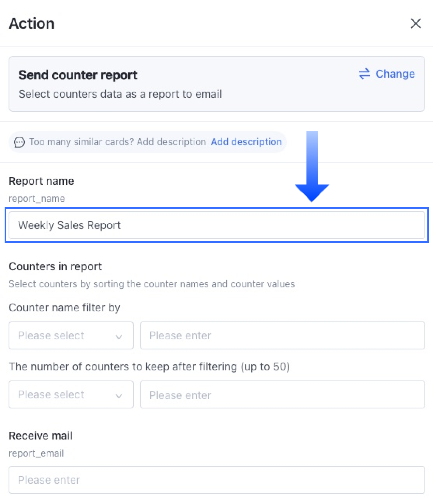Click the number of counters value field
Viewport: 433px width, 504px height.
click(x=282, y=395)
